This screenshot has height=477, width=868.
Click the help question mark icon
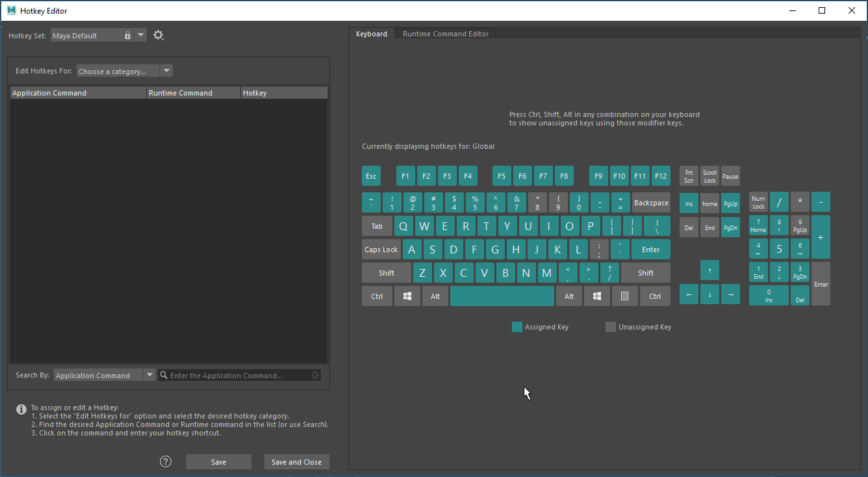(x=166, y=461)
